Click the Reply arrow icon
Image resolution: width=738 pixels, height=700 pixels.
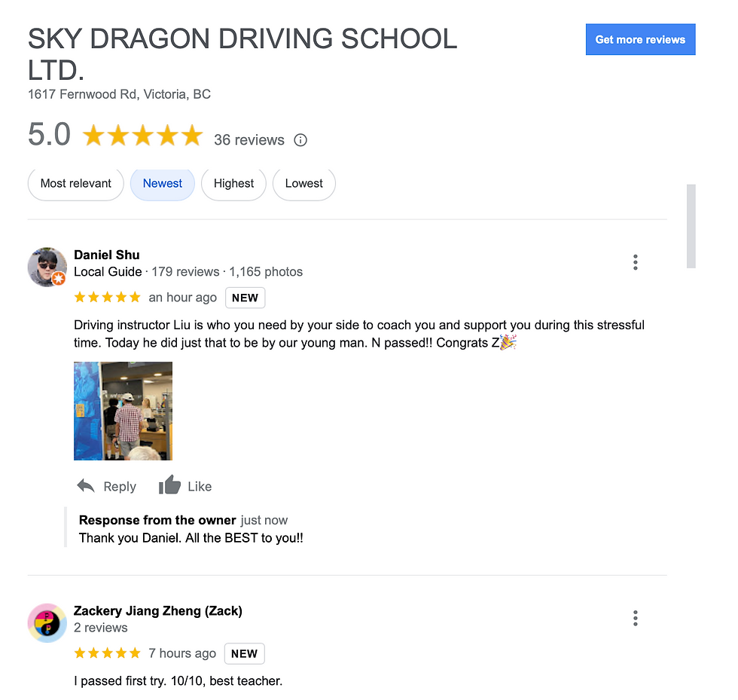pos(86,486)
